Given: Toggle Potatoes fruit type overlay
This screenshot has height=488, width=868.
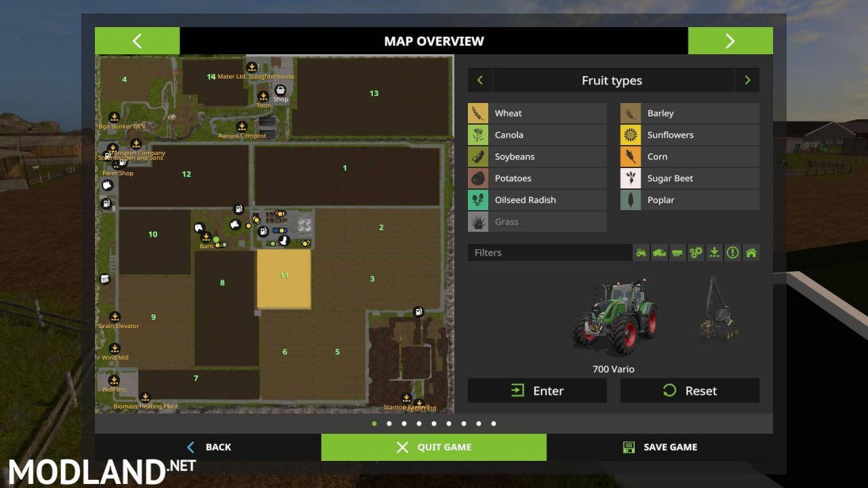Looking at the screenshot, I should [537, 178].
